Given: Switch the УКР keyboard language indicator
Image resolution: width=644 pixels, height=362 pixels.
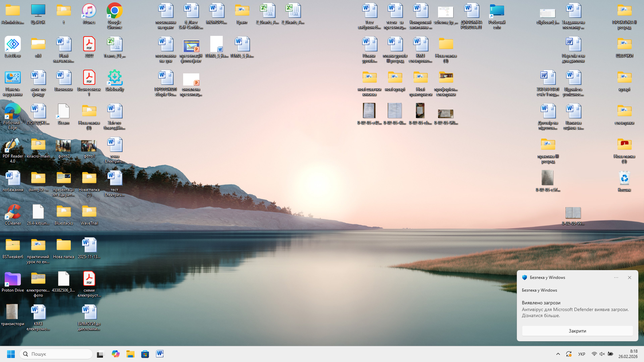Looking at the screenshot, I should (x=582, y=354).
